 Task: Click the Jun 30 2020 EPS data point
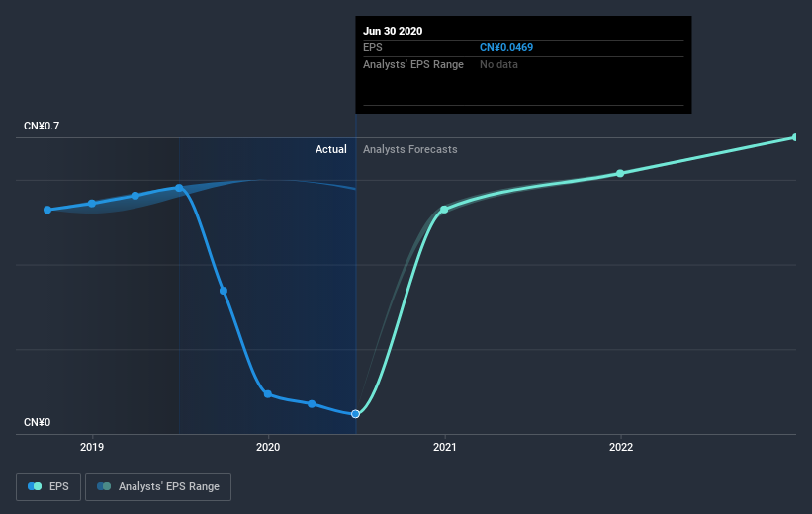pos(355,413)
